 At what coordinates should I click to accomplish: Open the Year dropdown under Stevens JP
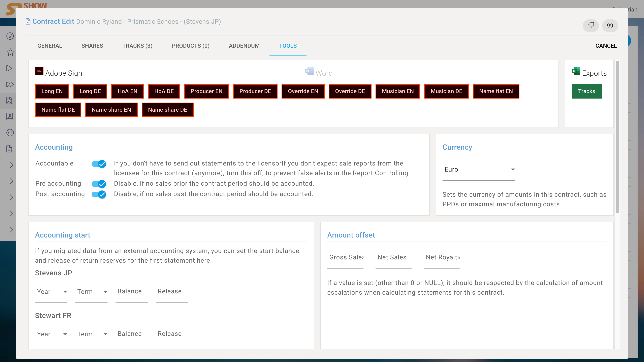coord(51,292)
